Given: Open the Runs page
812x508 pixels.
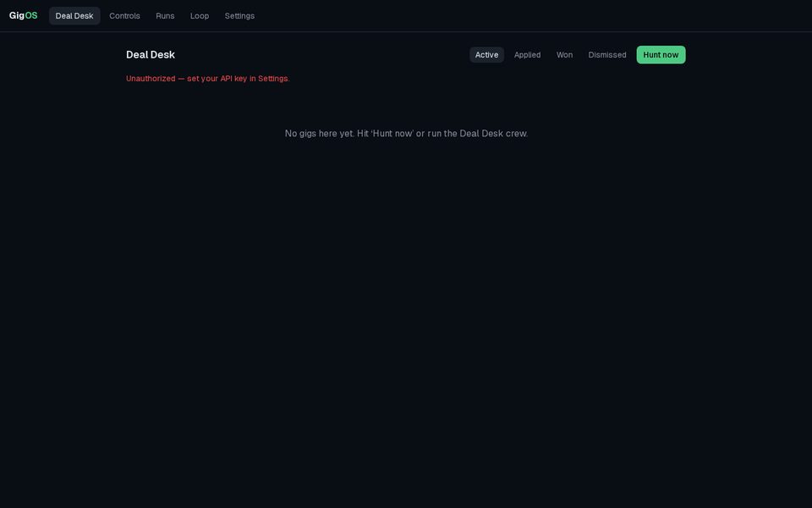Looking at the screenshot, I should pos(165,15).
